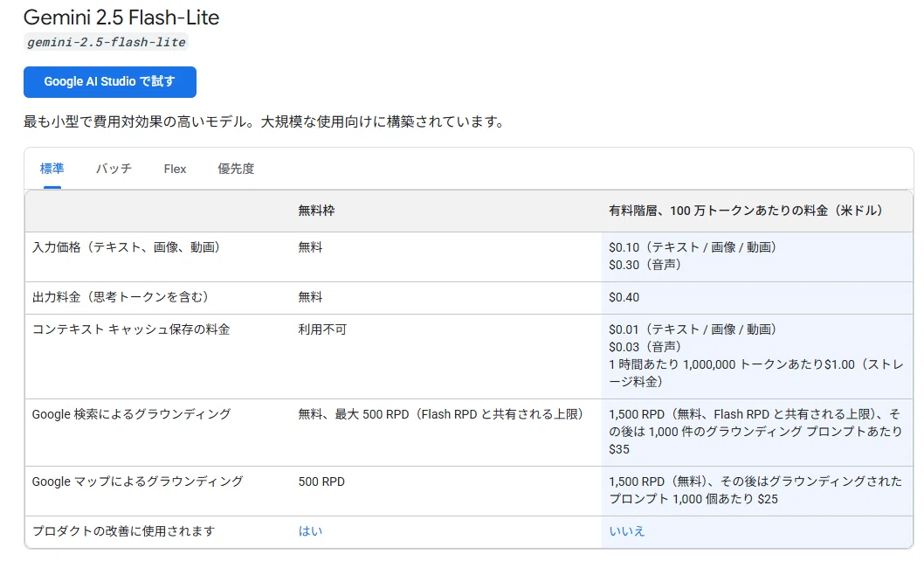
Task: Click the 無料枠 column header
Action: 316,211
